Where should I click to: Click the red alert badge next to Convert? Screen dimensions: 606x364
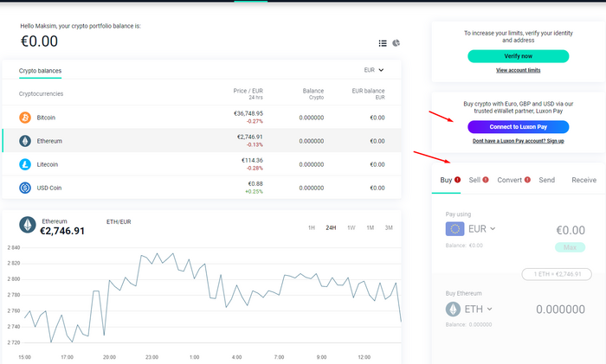point(527,180)
